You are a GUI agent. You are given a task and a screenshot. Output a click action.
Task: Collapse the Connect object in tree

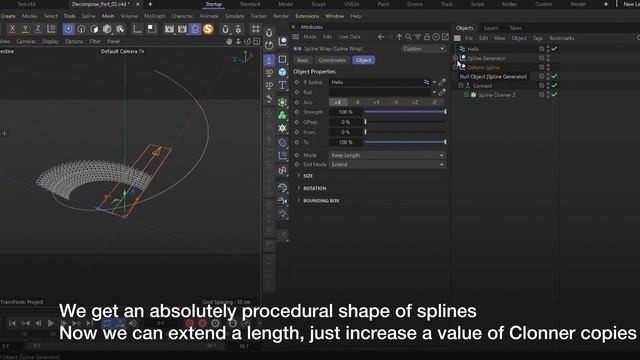coord(460,86)
